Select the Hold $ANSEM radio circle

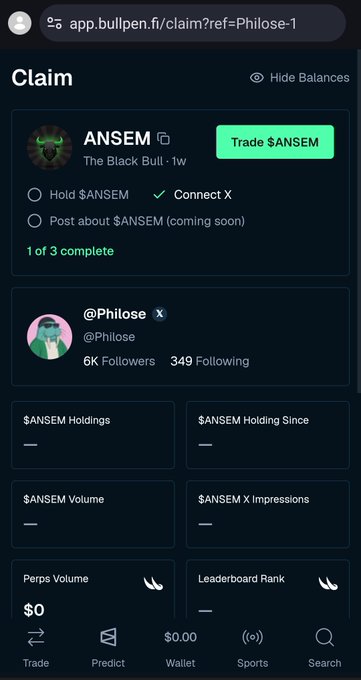click(34, 195)
